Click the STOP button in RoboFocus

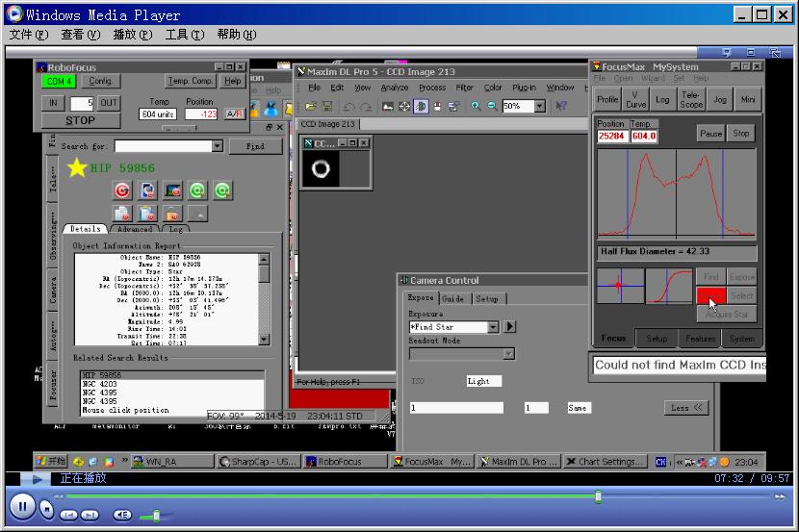(81, 120)
